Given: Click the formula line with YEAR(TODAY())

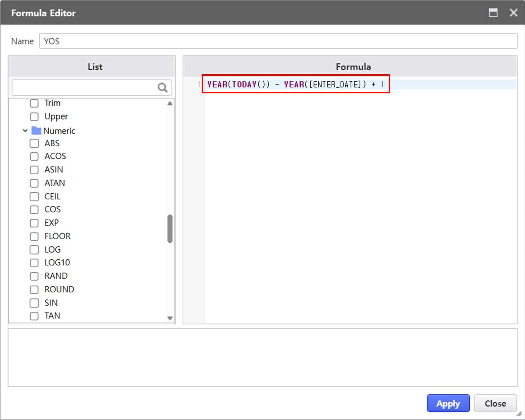Looking at the screenshot, I should click(295, 84).
